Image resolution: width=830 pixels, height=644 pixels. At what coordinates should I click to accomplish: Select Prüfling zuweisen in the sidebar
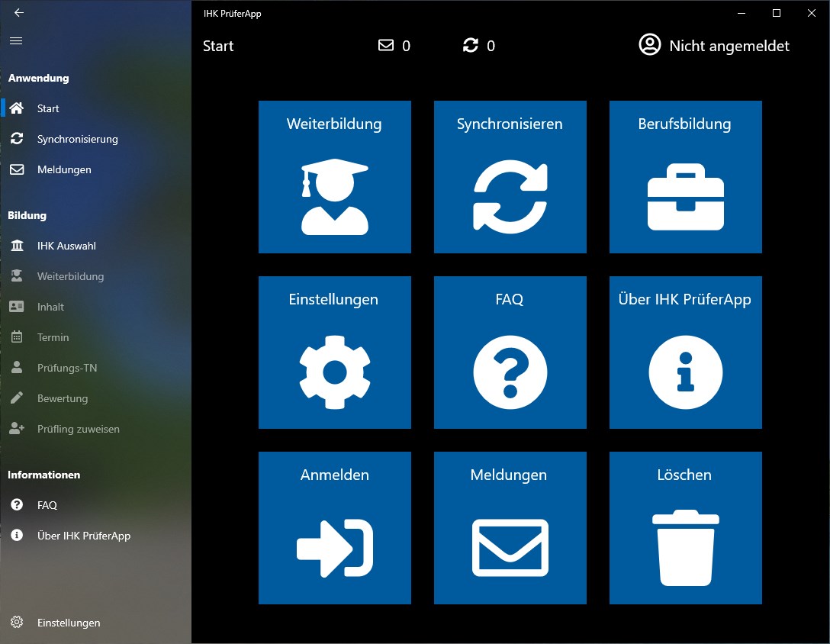[x=79, y=429]
